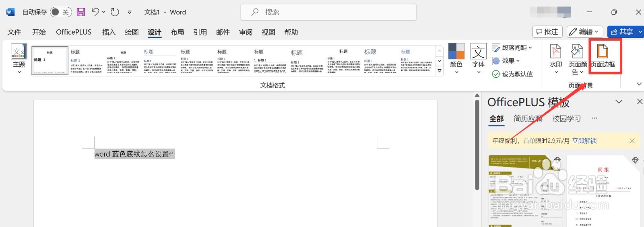Click the 批注 comments button

pos(547,32)
